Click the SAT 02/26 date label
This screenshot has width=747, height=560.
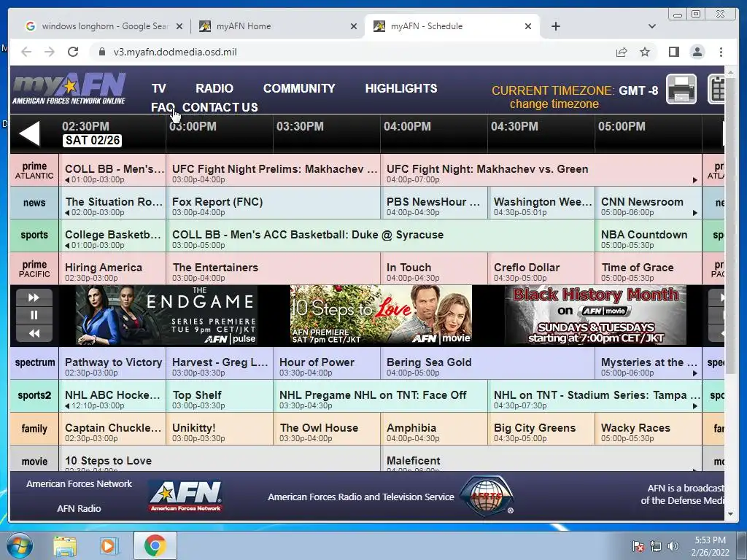pyautogui.click(x=93, y=141)
